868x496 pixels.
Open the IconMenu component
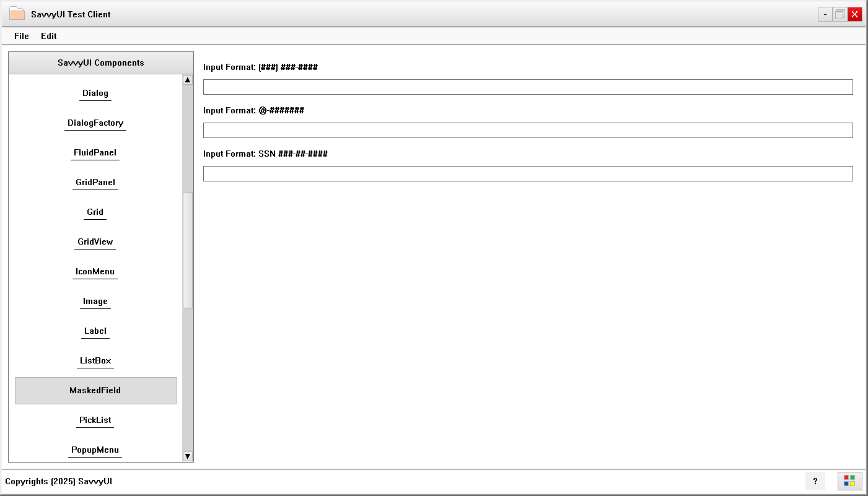95,271
